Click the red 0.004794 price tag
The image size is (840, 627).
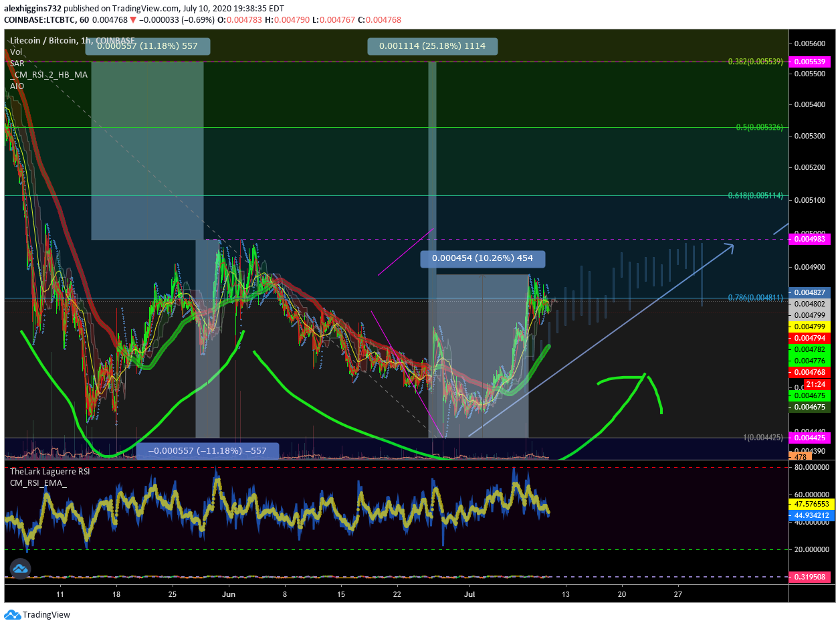click(x=811, y=338)
